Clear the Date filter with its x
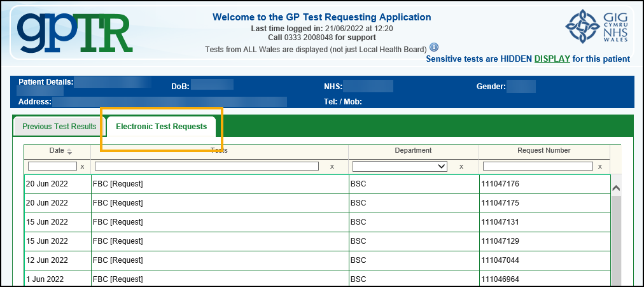Image resolution: width=644 pixels, height=287 pixels. pos(82,166)
